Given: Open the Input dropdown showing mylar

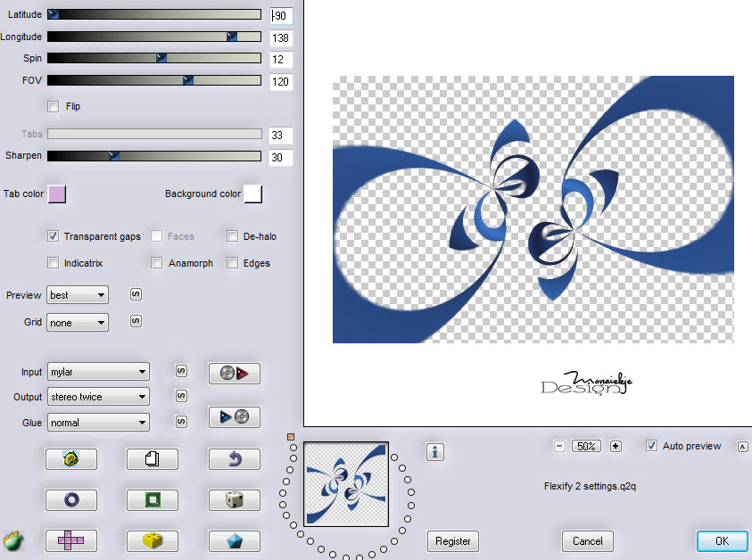Looking at the screenshot, I should 98,372.
